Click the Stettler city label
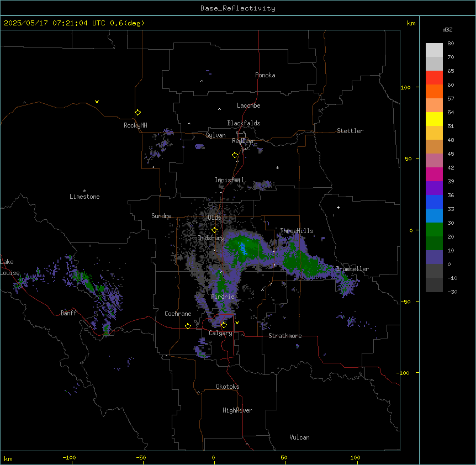Viewport: 476px width, 465px height. coord(350,131)
